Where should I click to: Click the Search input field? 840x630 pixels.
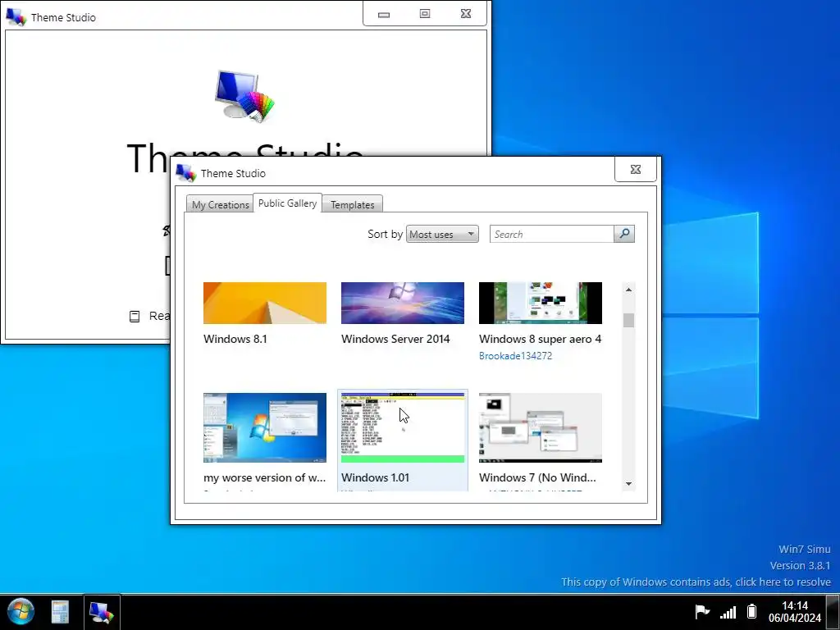click(x=552, y=234)
